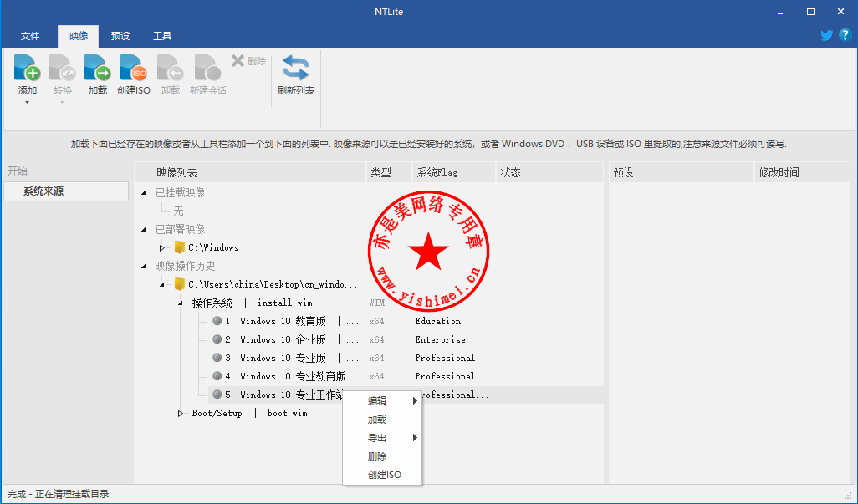Click the 创建ISO toolbar icon
The image size is (858, 504).
[134, 68]
